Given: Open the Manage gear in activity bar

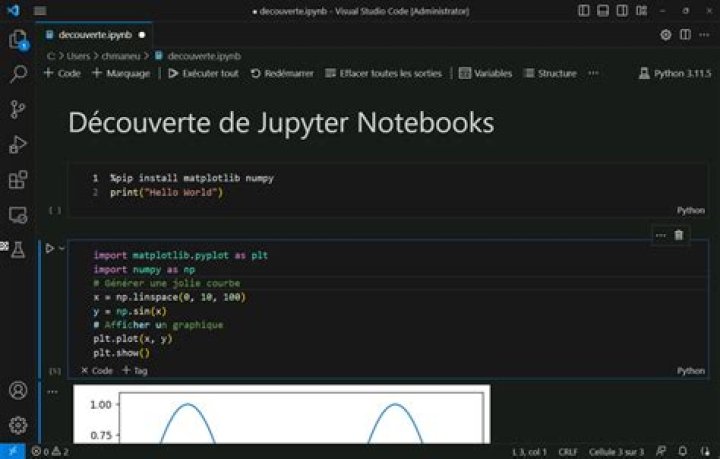Looking at the screenshot, I should pos(18,425).
